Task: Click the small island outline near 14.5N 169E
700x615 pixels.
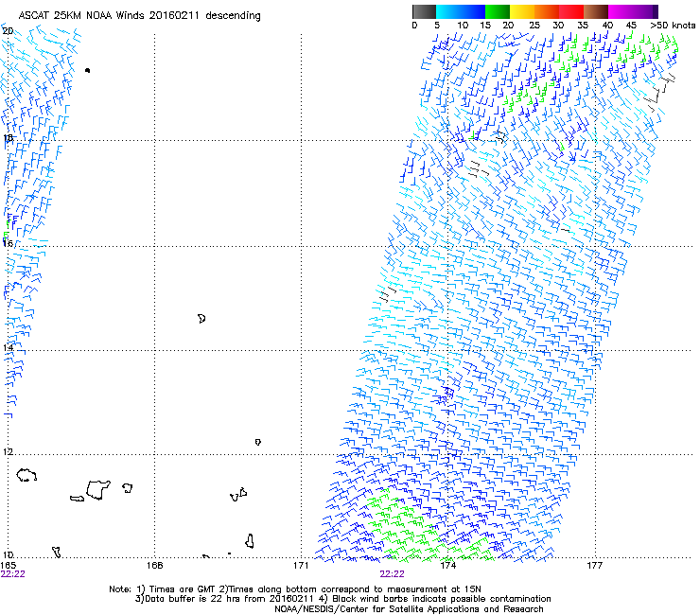Action: tap(201, 319)
